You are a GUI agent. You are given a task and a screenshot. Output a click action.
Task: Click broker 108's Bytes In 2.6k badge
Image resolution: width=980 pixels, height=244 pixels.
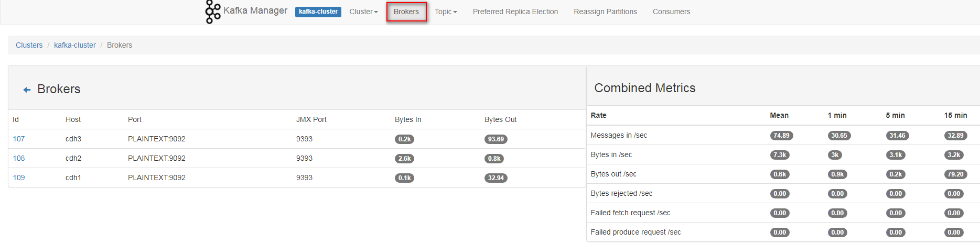click(404, 159)
